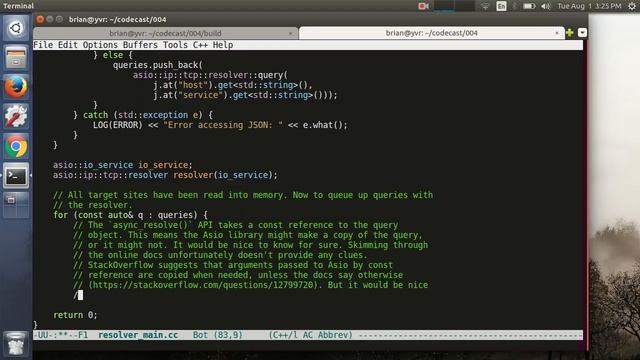This screenshot has width=640, height=360.
Task: Click the 'asio::io_service io_service;' line
Action: [x=122, y=165]
